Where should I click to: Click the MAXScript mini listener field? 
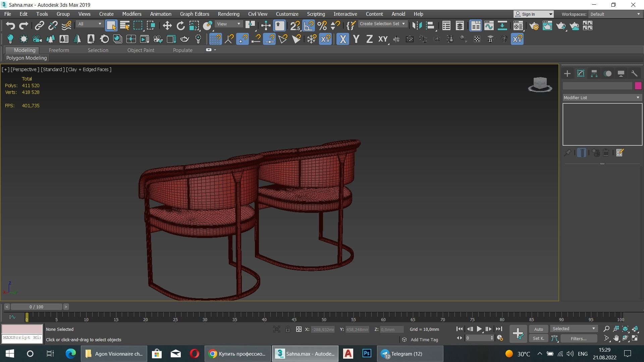(22, 338)
